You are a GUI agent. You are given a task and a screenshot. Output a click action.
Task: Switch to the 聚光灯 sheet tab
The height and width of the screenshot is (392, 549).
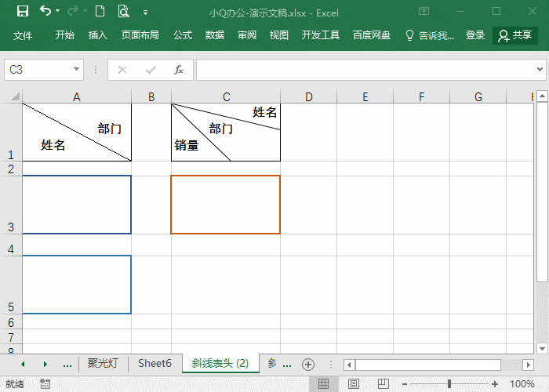[x=103, y=363]
